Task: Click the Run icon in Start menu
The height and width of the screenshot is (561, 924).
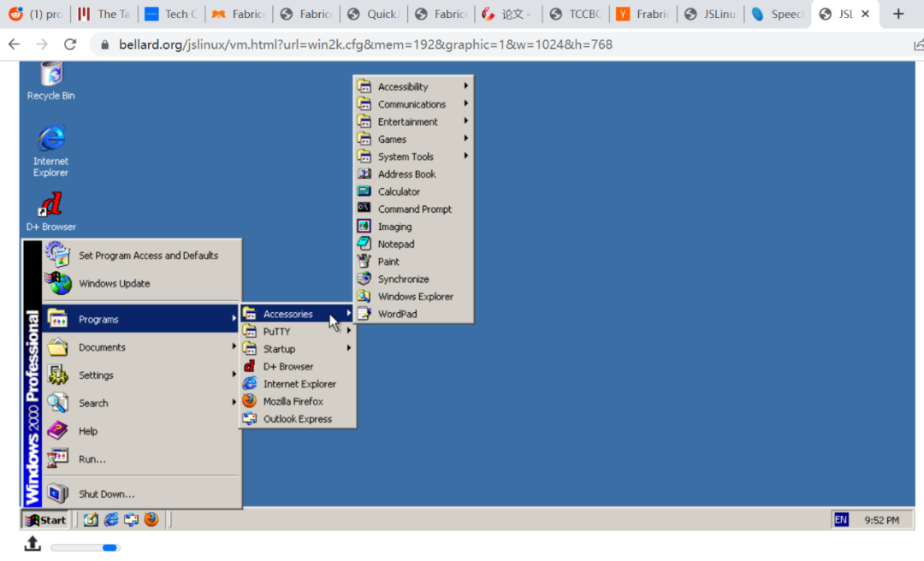Action: tap(58, 458)
